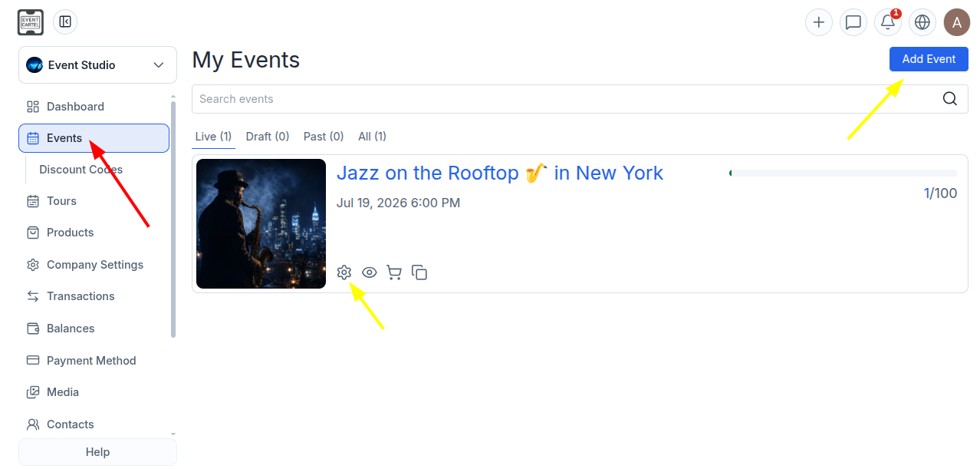Open the user avatar menu
Image resolution: width=980 pixels, height=469 pixels.
(x=957, y=22)
